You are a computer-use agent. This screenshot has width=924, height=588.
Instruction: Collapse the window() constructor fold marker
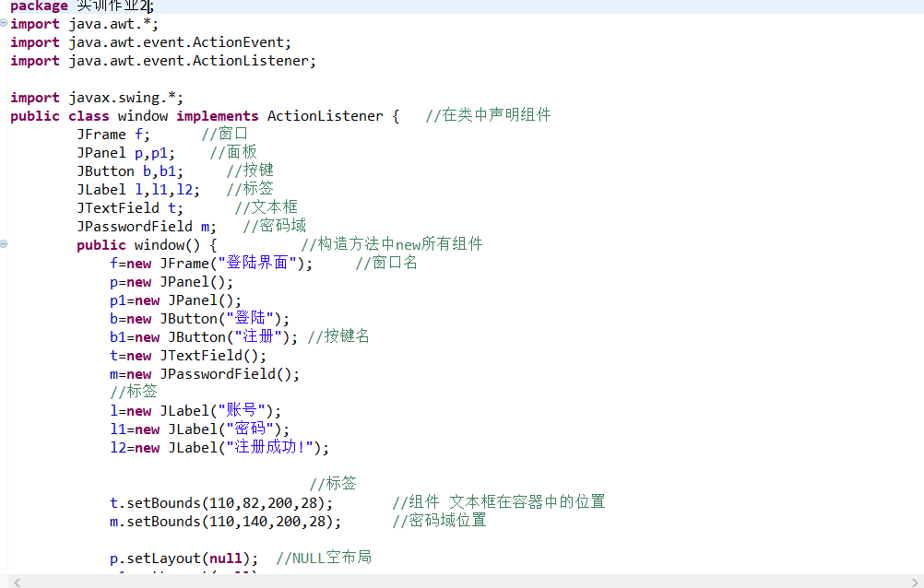(4, 244)
